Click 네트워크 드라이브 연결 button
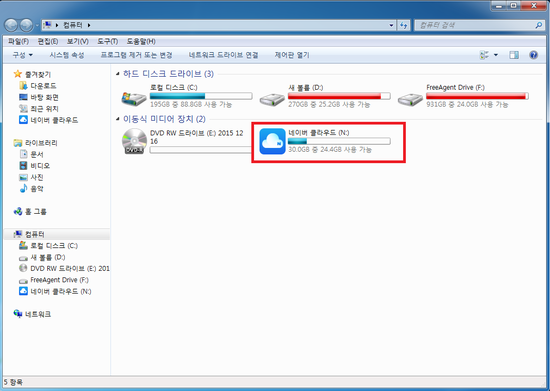550x391 pixels. [223, 55]
